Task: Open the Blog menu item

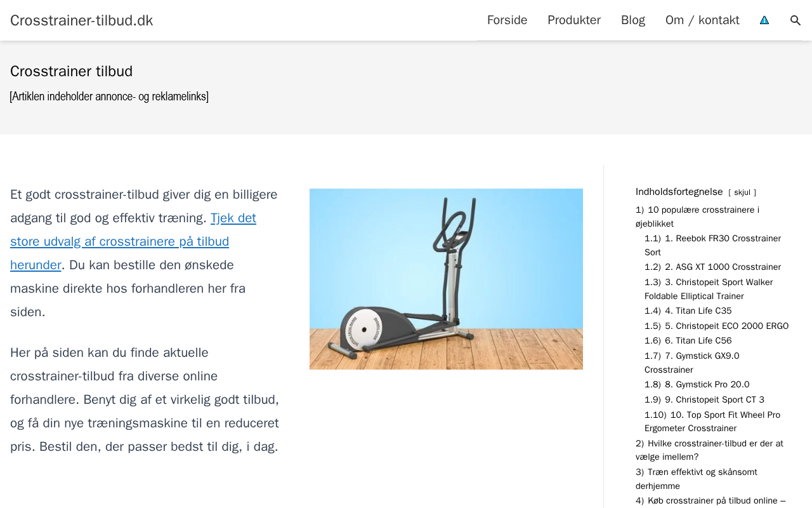Action: coord(633,20)
